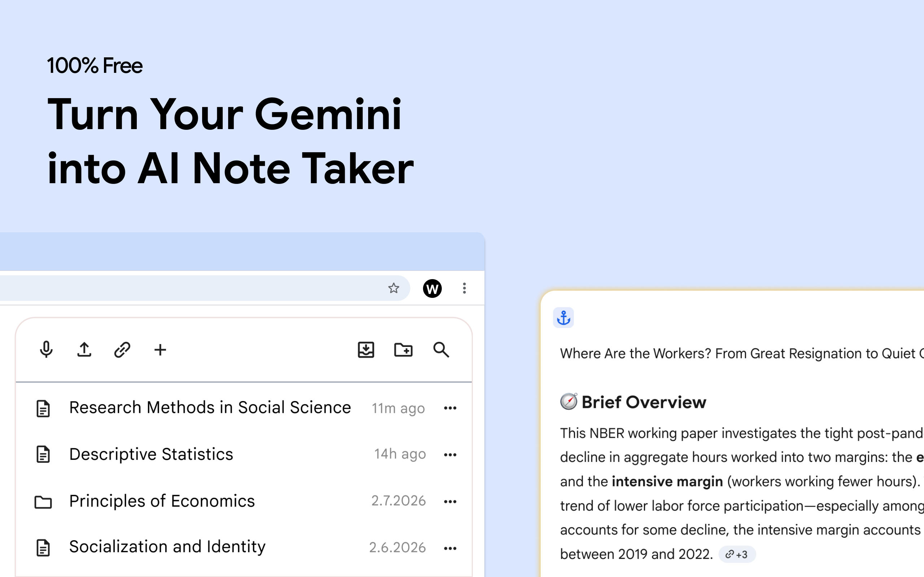Insert a link via the link icon
The width and height of the screenshot is (924, 577).
point(122,350)
